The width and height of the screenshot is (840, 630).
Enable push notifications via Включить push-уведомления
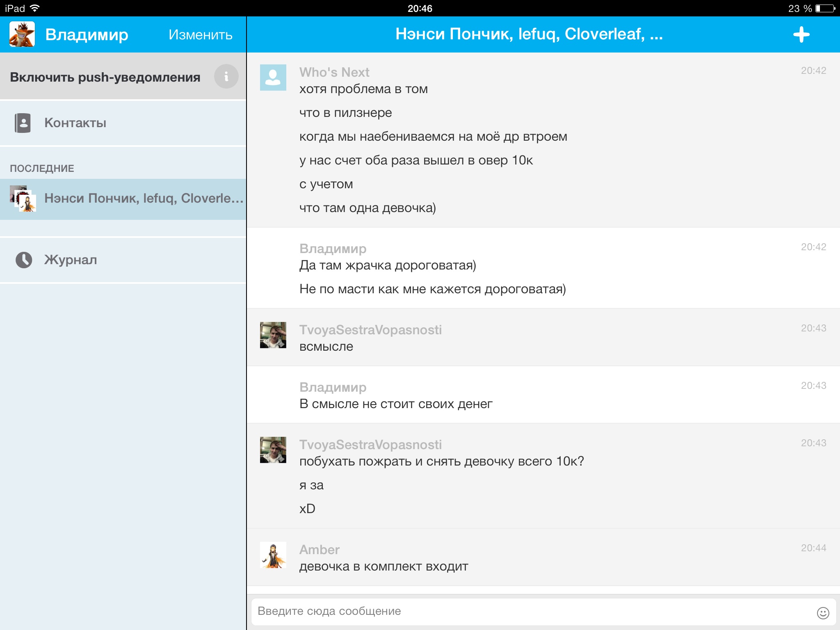click(105, 77)
